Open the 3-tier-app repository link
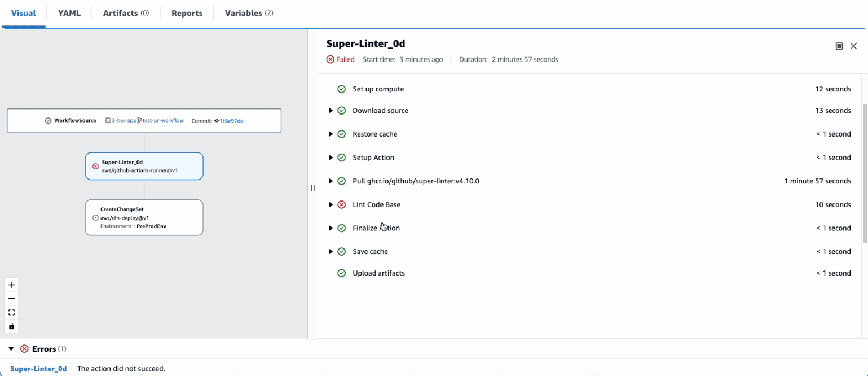Screen dimensions: 868x376 [x=124, y=120]
